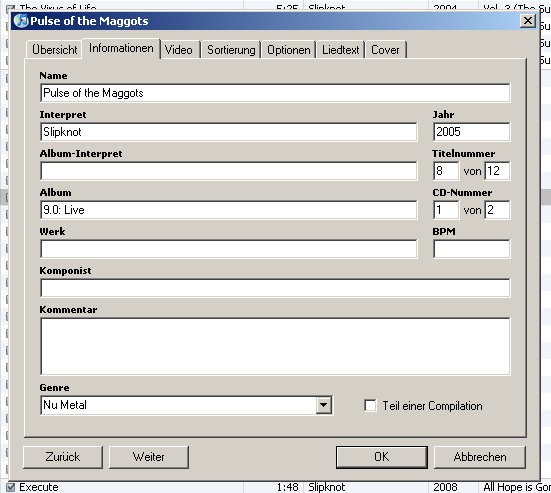Open the Genre dropdown arrow
The height and width of the screenshot is (493, 551).
tap(324, 406)
